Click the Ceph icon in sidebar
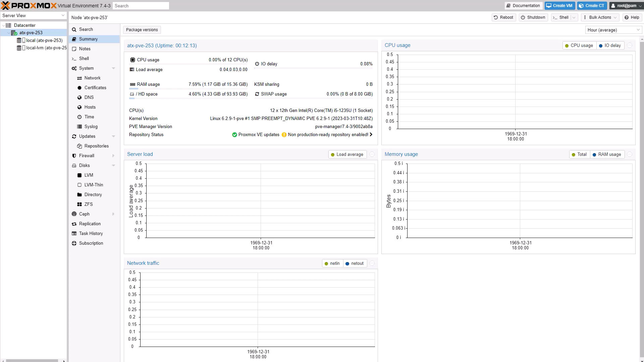 pyautogui.click(x=74, y=214)
